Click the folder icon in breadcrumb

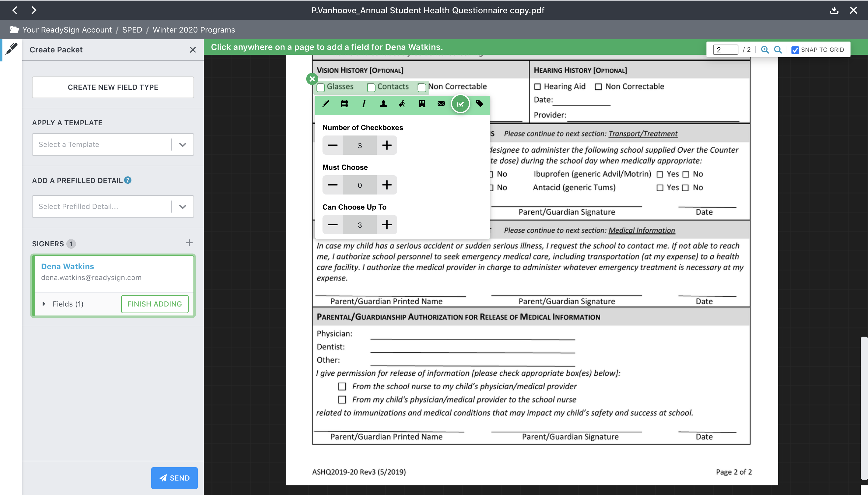pyautogui.click(x=14, y=30)
